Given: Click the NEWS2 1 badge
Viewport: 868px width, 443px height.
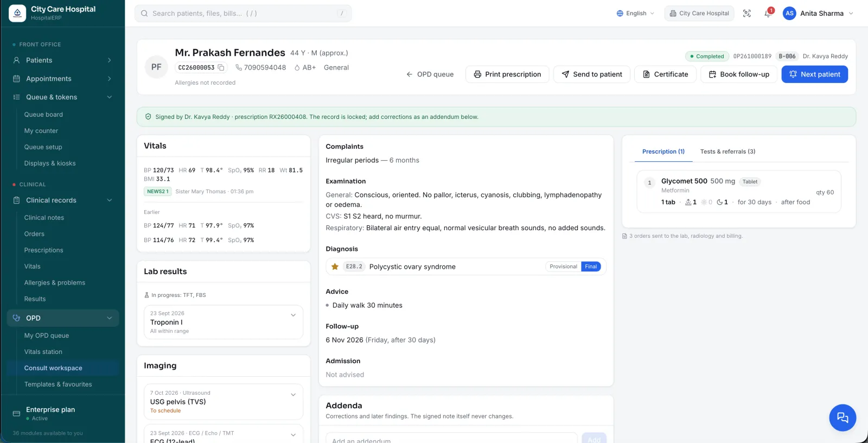Looking at the screenshot, I should 158,192.
